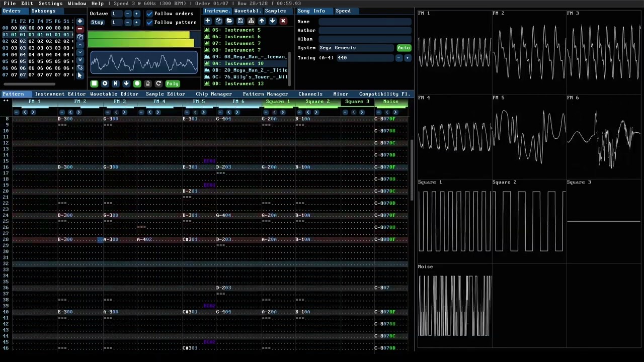Decrease the step value
The width and height of the screenshot is (644, 362).
[x=128, y=22]
